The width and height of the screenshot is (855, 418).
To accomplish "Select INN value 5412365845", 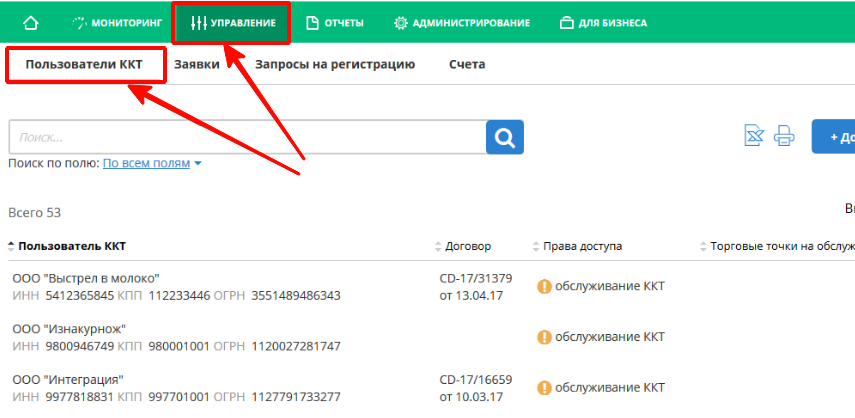I will pyautogui.click(x=80, y=296).
